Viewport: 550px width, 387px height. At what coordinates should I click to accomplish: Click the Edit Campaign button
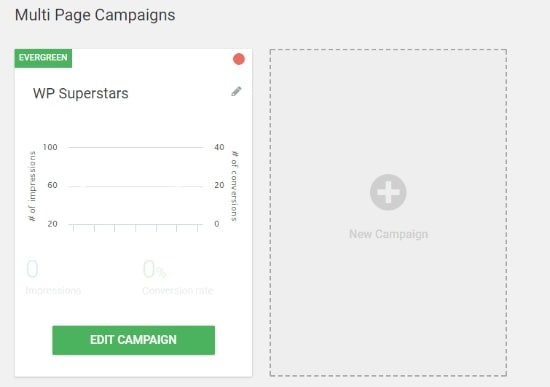click(x=133, y=340)
